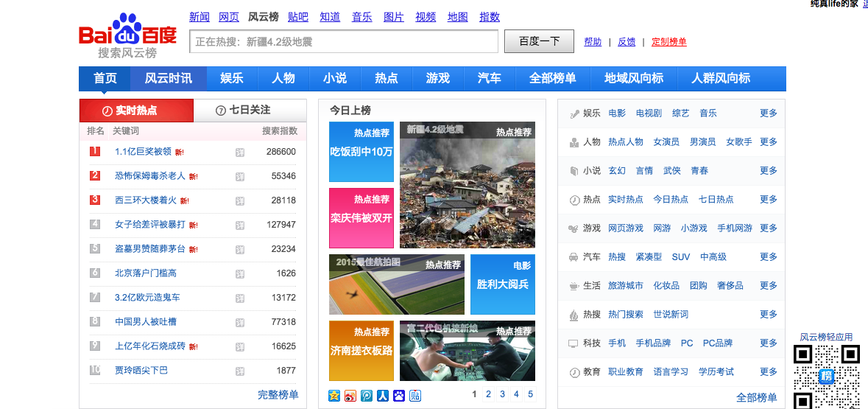
Task: Go to 贴吧 in the top links
Action: 298,17
